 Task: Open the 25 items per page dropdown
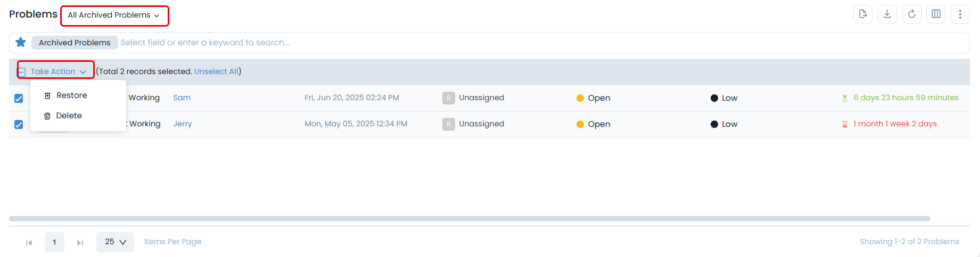(x=115, y=242)
